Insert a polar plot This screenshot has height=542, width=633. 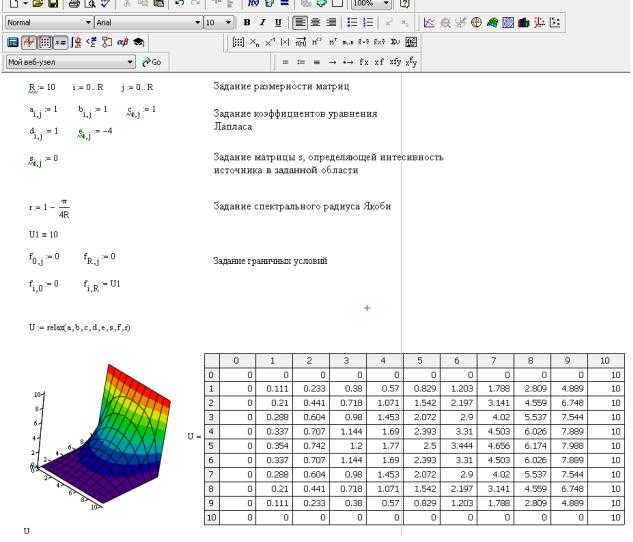pyautogui.click(x=476, y=23)
